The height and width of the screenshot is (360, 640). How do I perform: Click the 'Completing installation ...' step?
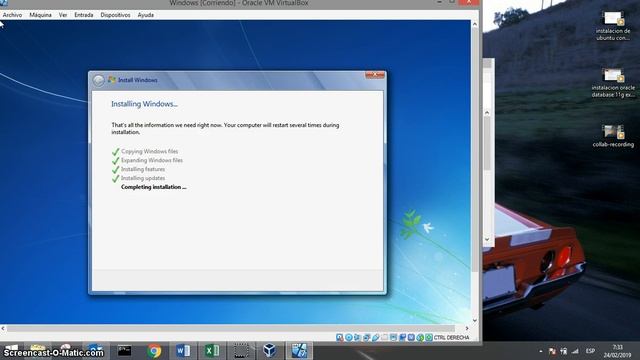(153, 187)
